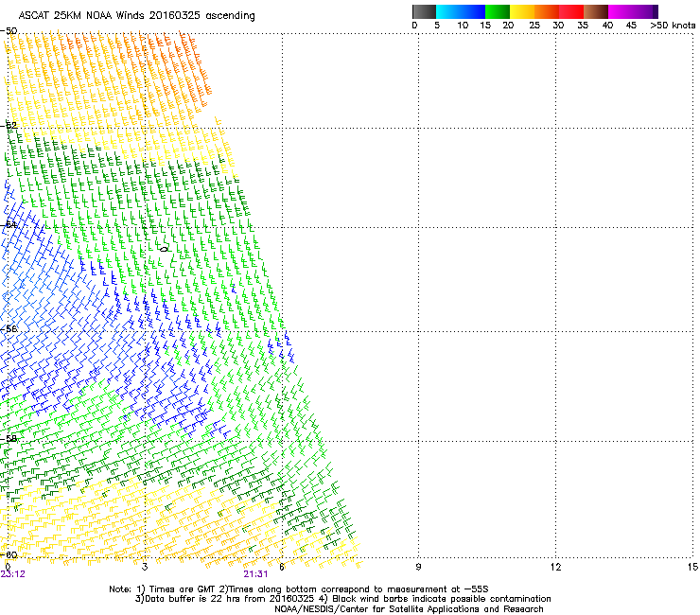Image resolution: width=700 pixels, height=615 pixels.
Task: Click the purple swath time '23:12'
Action: tap(13, 574)
